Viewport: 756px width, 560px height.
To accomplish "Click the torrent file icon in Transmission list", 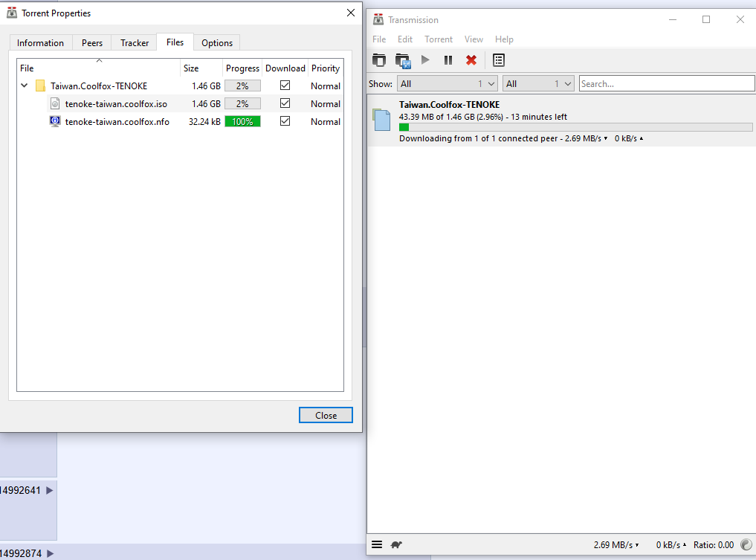I will [x=382, y=120].
